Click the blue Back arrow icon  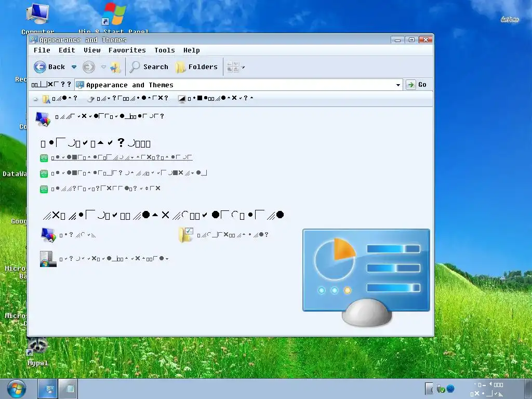click(40, 67)
